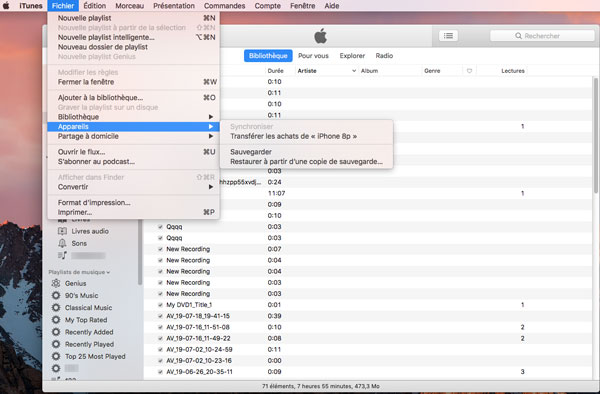Screen dimensions: 600x394
Task: Choose Nouvelle playlist intelligente
Action: coord(133,37)
